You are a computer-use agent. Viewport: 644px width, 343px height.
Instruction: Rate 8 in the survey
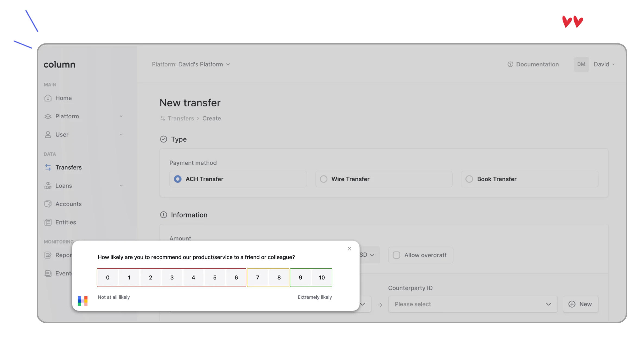pyautogui.click(x=279, y=278)
